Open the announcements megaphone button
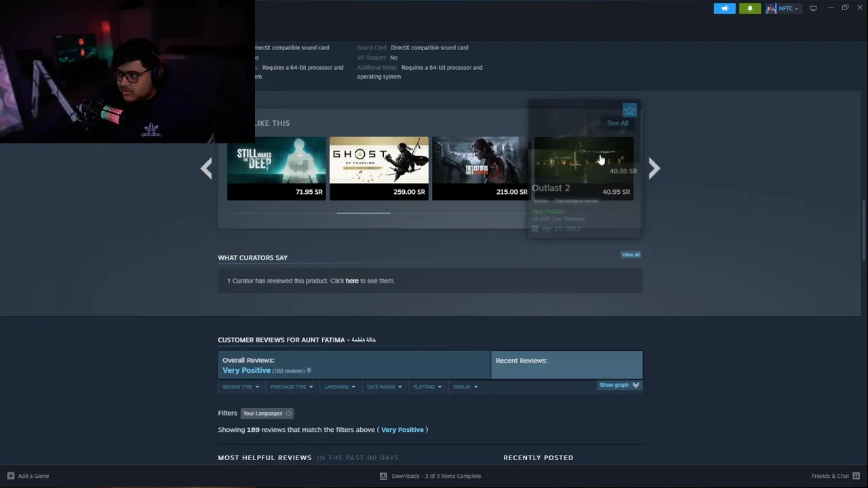The width and height of the screenshot is (868, 488). tap(724, 8)
